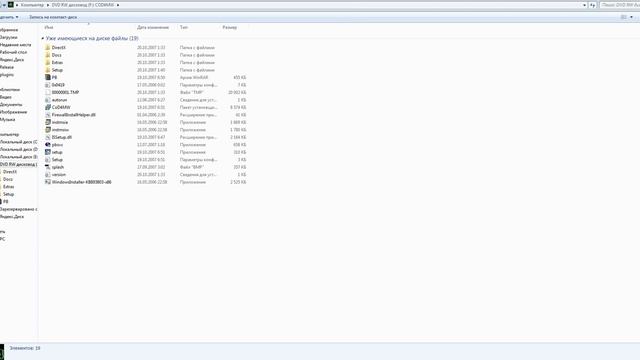
Task: Open Release folder in sidebar favorites
Action: pyautogui.click(x=7, y=67)
